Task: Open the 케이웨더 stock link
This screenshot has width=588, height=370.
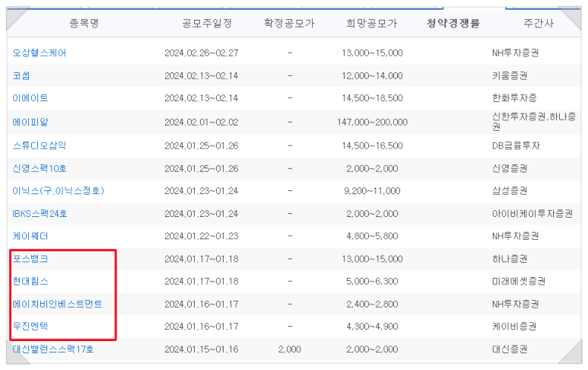Action: tap(30, 236)
